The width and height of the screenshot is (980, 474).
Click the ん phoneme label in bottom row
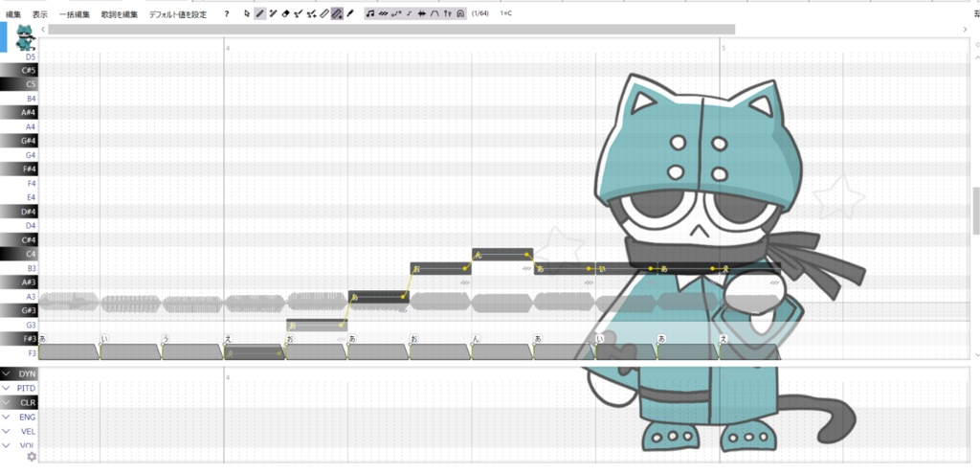(476, 339)
